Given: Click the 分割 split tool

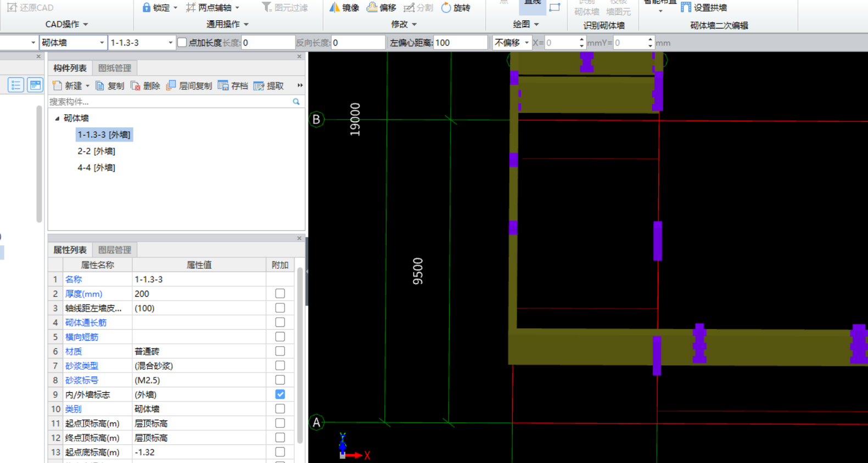Looking at the screenshot, I should click(418, 8).
